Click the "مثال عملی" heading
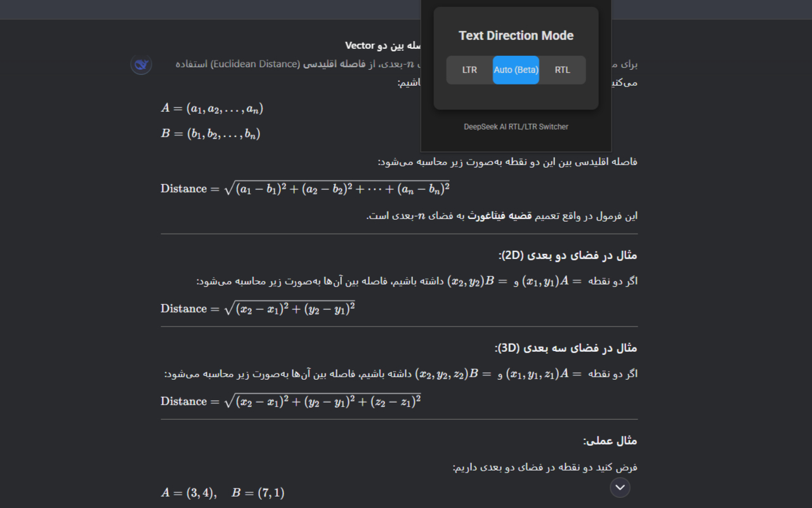This screenshot has width=812, height=508. point(610,441)
